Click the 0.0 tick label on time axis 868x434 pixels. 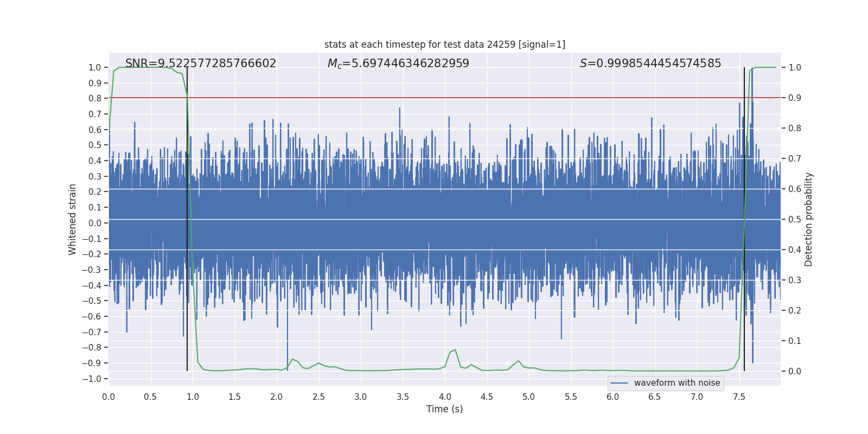tap(108, 397)
